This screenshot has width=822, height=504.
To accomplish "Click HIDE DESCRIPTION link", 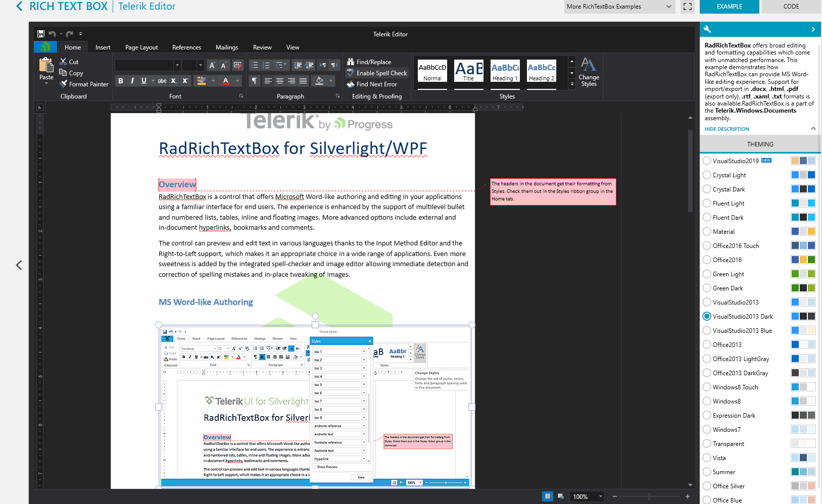I will [x=727, y=129].
